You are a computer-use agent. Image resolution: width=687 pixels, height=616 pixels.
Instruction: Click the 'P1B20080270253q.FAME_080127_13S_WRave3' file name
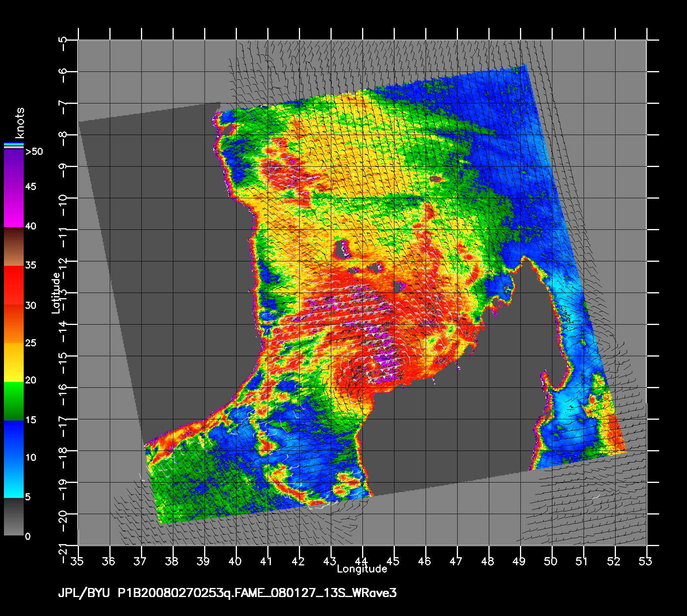pos(257,593)
